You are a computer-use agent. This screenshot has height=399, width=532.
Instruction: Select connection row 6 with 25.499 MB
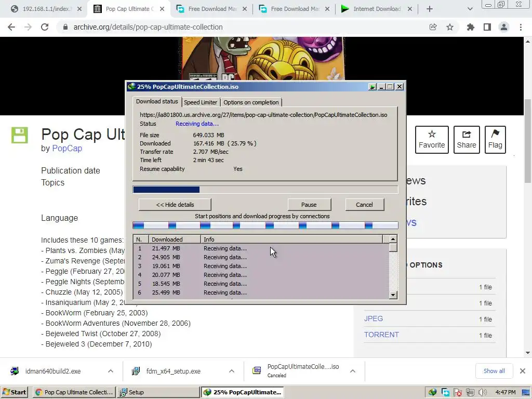[261, 292]
